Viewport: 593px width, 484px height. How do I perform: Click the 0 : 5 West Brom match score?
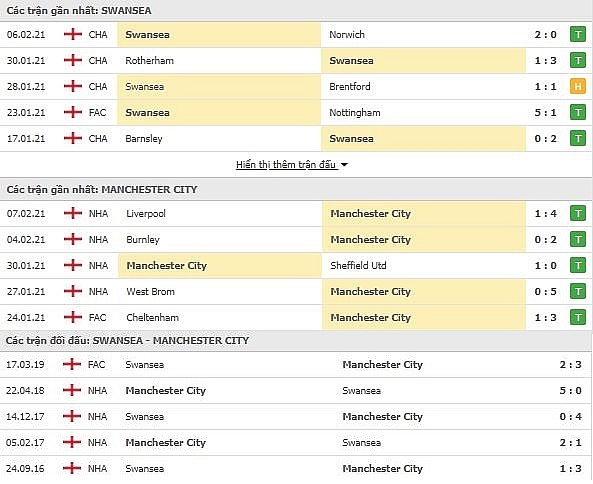(x=545, y=292)
